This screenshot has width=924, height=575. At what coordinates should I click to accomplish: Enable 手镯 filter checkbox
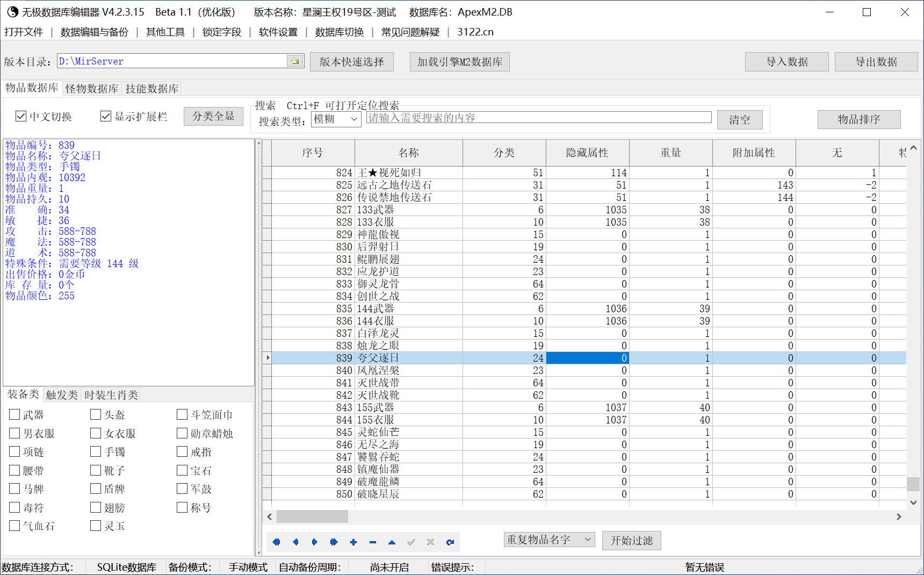tap(96, 451)
